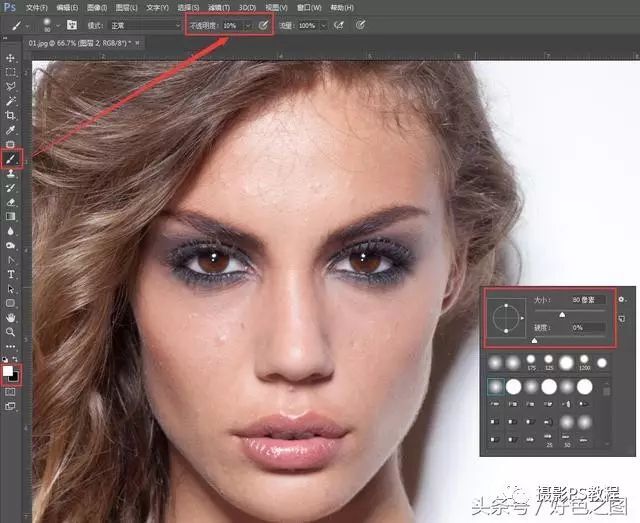This screenshot has height=523, width=640.
Task: Select the Brush tool in the toolbar
Action: tap(11, 158)
